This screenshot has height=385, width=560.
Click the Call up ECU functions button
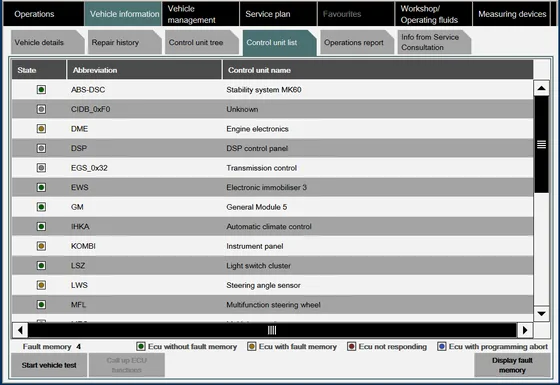point(127,365)
